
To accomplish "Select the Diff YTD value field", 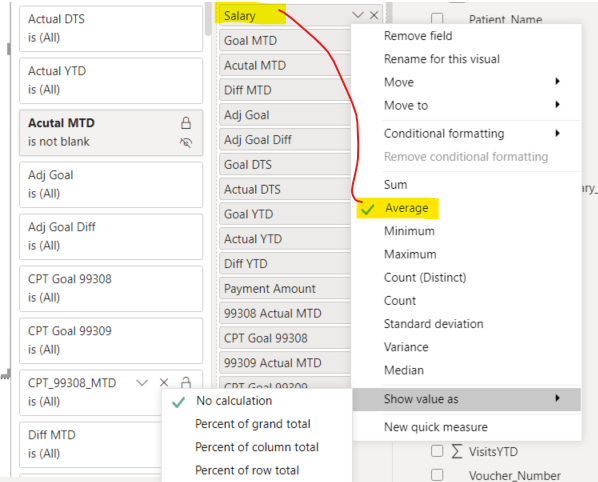I will [x=285, y=263].
